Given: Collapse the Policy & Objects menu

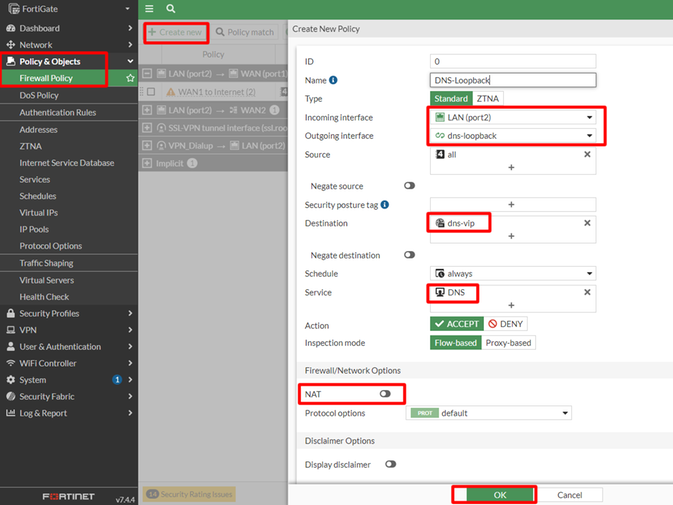Looking at the screenshot, I should pyautogui.click(x=130, y=61).
